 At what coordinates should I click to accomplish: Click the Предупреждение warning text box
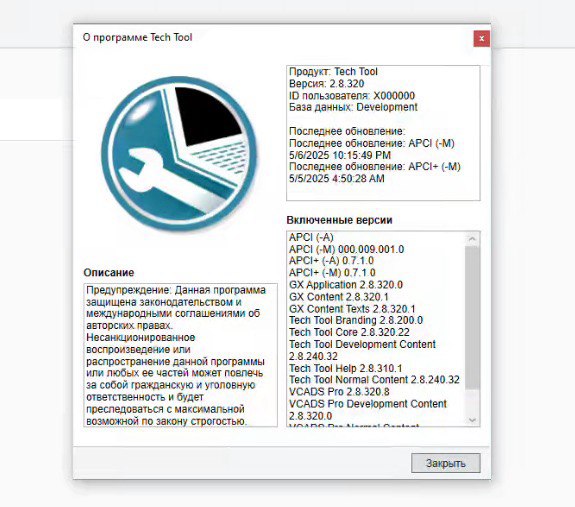point(180,355)
